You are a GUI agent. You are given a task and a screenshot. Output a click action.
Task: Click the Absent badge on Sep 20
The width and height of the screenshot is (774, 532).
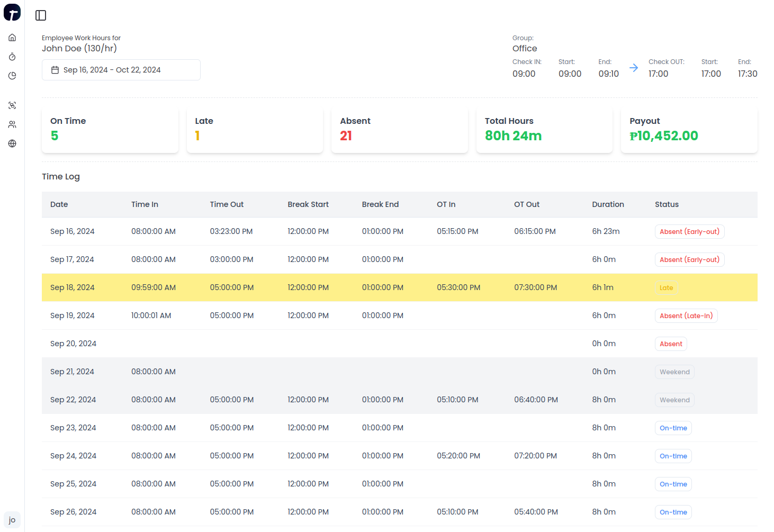(x=670, y=344)
